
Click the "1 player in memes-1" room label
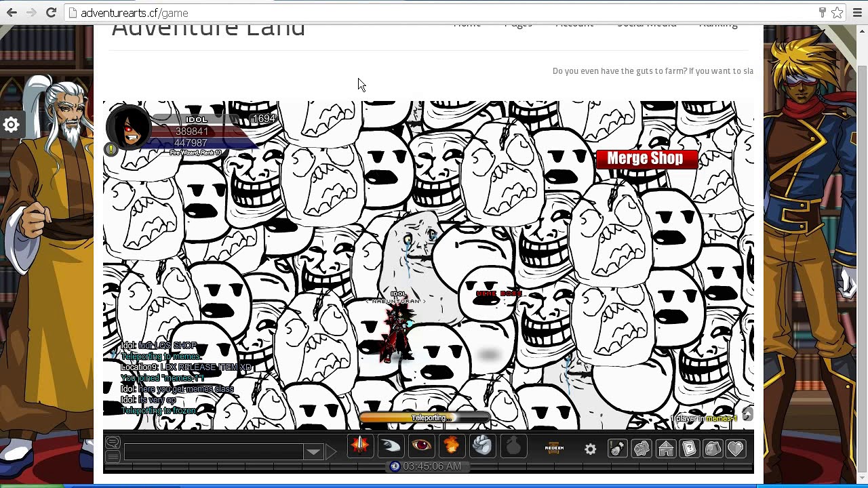[x=703, y=419]
